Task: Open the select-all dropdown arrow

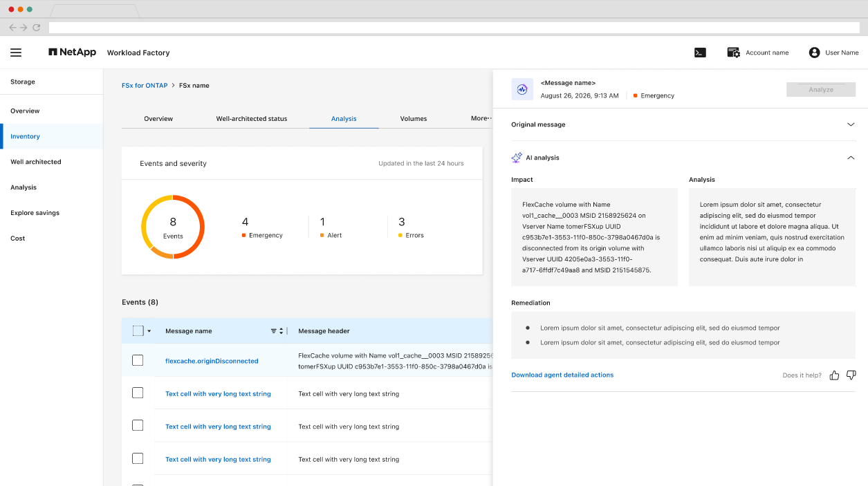Action: click(x=149, y=332)
